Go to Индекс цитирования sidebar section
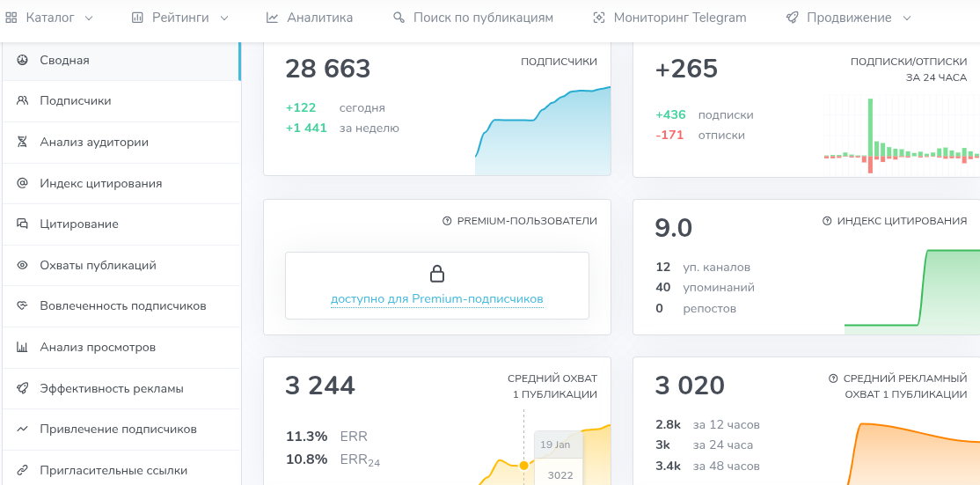980x485 pixels. (x=121, y=183)
